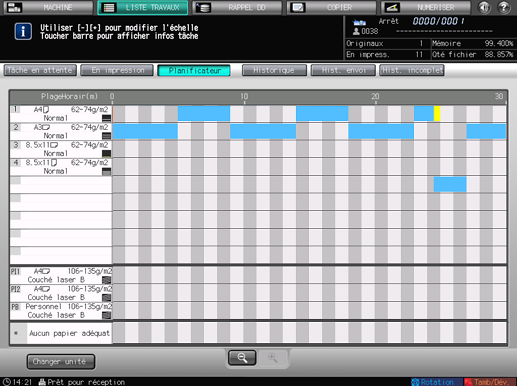517x386 pixels.
Task: Click the job status icon above 0038
Action: pyautogui.click(x=359, y=23)
